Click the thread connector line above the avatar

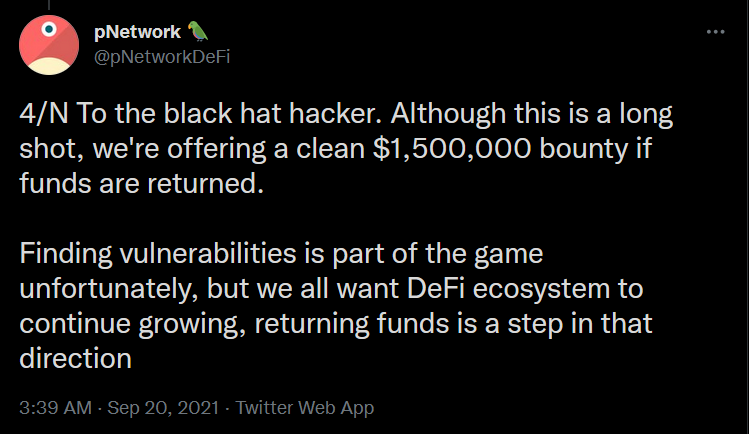pyautogui.click(x=49, y=5)
